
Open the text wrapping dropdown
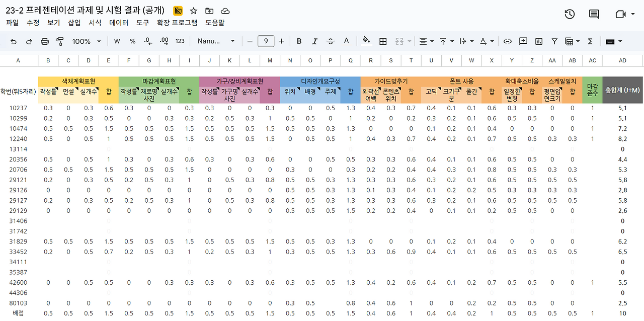coord(467,41)
